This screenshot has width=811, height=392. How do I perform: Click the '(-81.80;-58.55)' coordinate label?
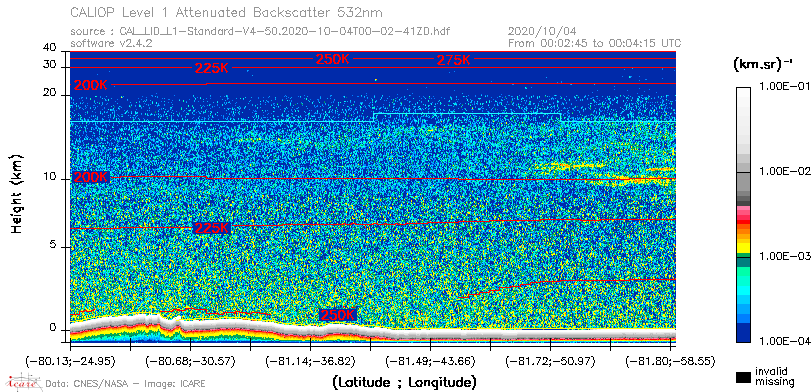click(x=670, y=360)
